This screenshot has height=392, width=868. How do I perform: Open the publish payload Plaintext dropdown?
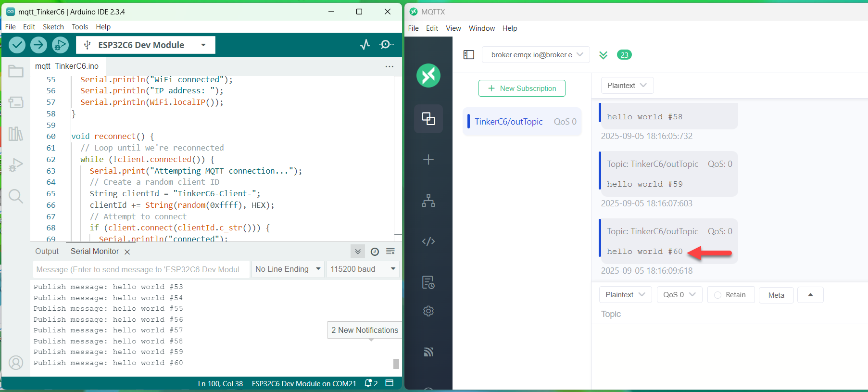click(x=625, y=295)
